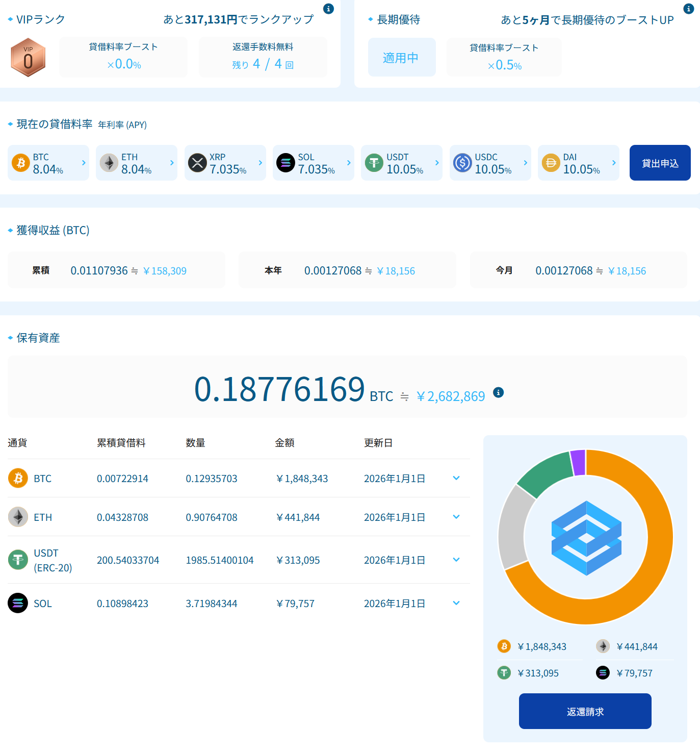The width and height of the screenshot is (700, 753).
Task: Click the 返還請求 button
Action: pos(585,711)
